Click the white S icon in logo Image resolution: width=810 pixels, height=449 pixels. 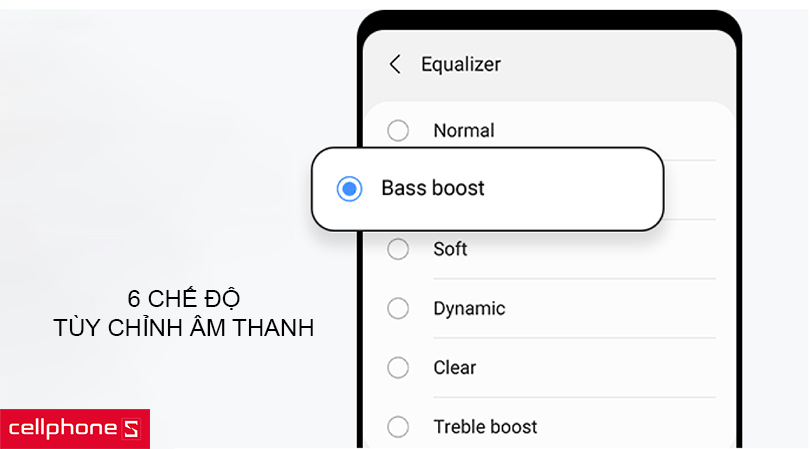131,429
